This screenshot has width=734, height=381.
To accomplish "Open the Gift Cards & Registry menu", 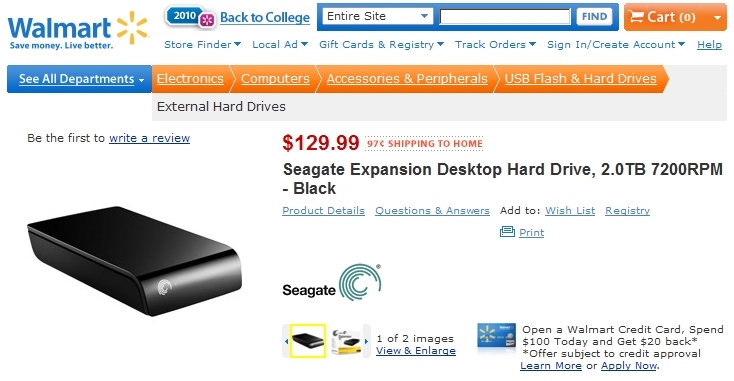I will click(x=382, y=44).
